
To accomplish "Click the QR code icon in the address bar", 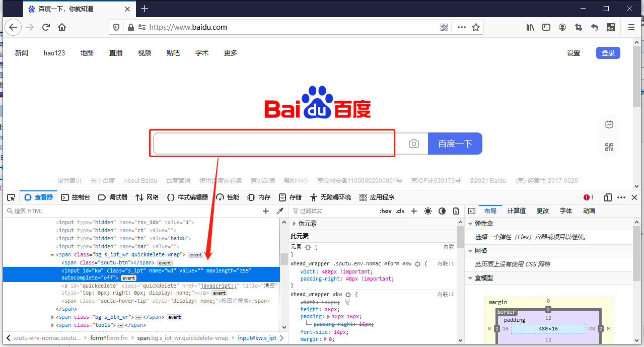I will click(444, 27).
